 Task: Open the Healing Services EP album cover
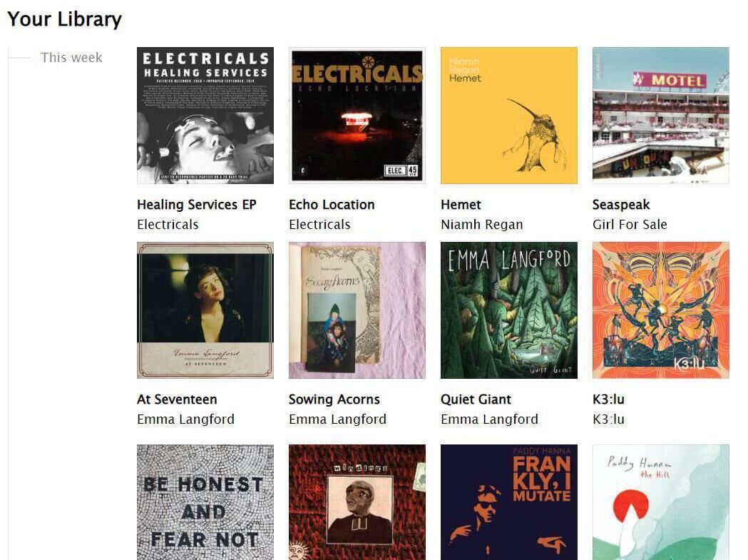205,115
